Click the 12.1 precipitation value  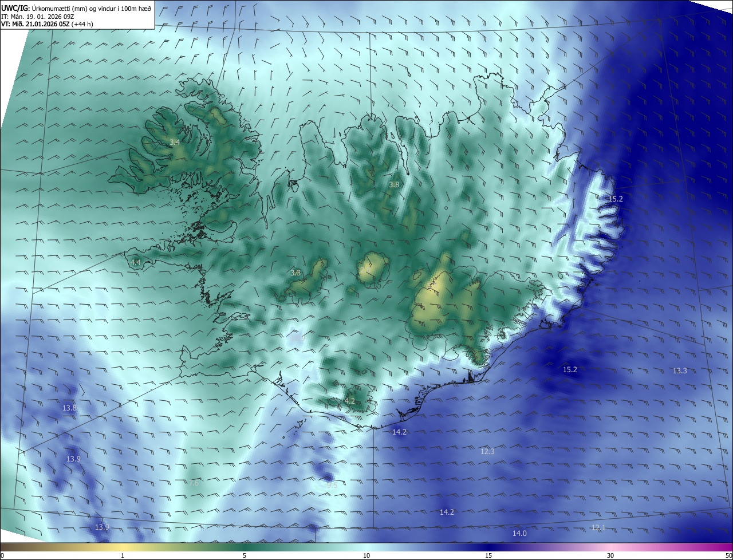point(598,528)
